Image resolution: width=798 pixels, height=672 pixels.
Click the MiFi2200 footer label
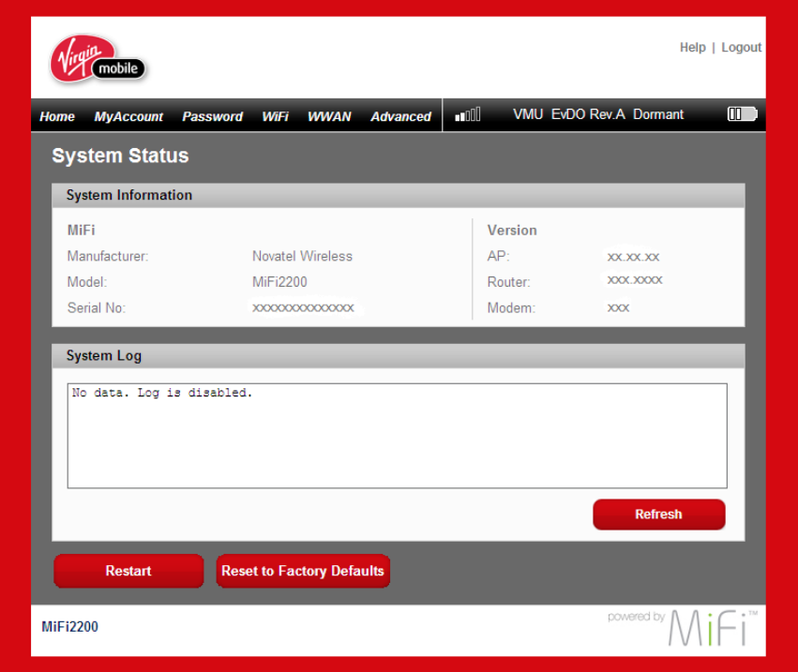pyautogui.click(x=69, y=627)
